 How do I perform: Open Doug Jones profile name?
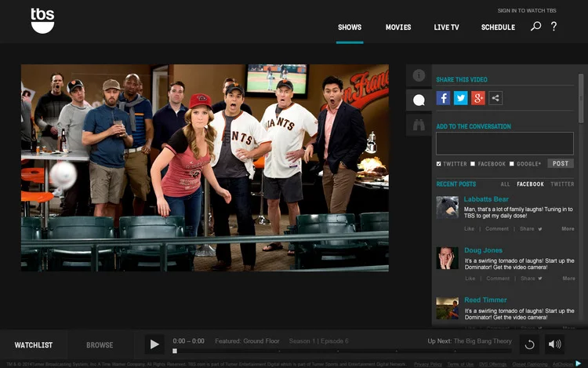click(483, 250)
